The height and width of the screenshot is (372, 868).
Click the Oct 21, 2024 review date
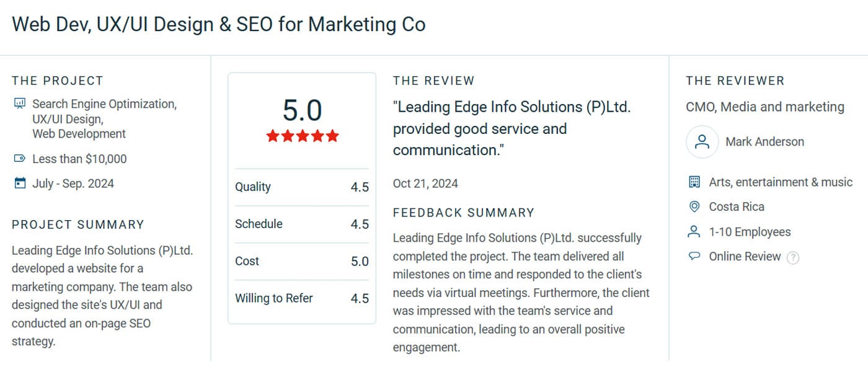click(x=425, y=184)
